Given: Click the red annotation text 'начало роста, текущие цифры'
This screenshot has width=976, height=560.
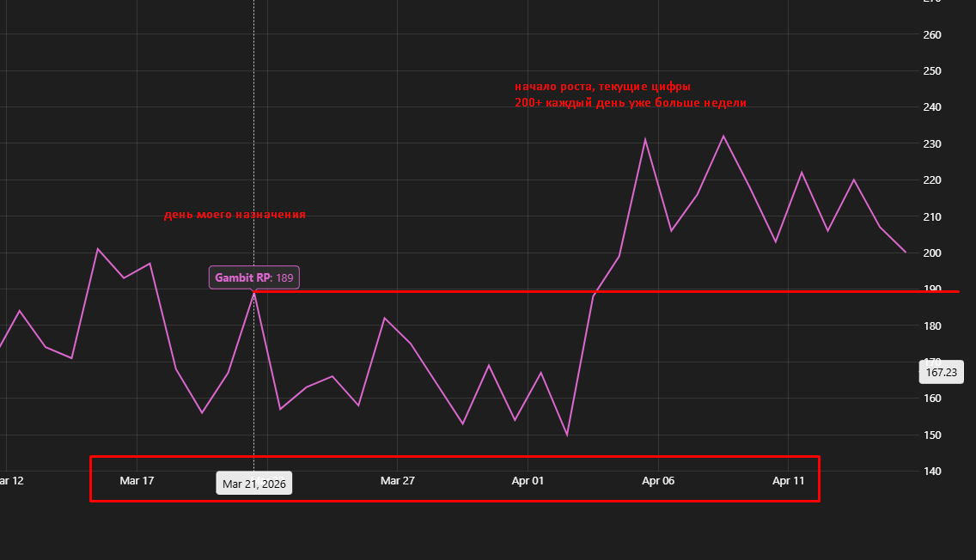Looking at the screenshot, I should (x=602, y=87).
